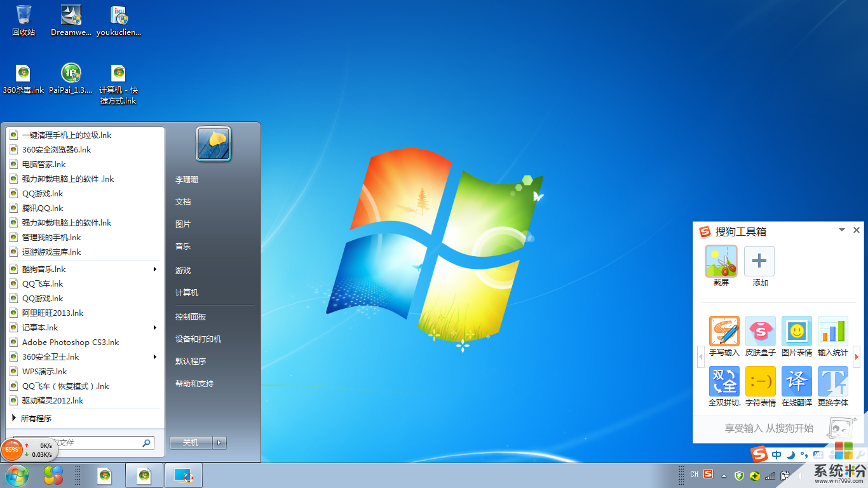The image size is (868, 488).
Task: Click the colorful four-circle taskbar icon
Action: point(53,475)
